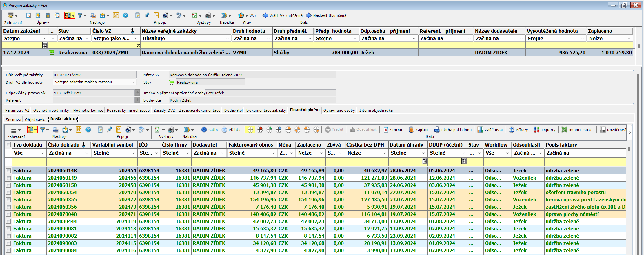The width and height of the screenshot is (644, 255).
Task: Open the Vše filter dropdown under Typ dokladu
Action: (42, 153)
